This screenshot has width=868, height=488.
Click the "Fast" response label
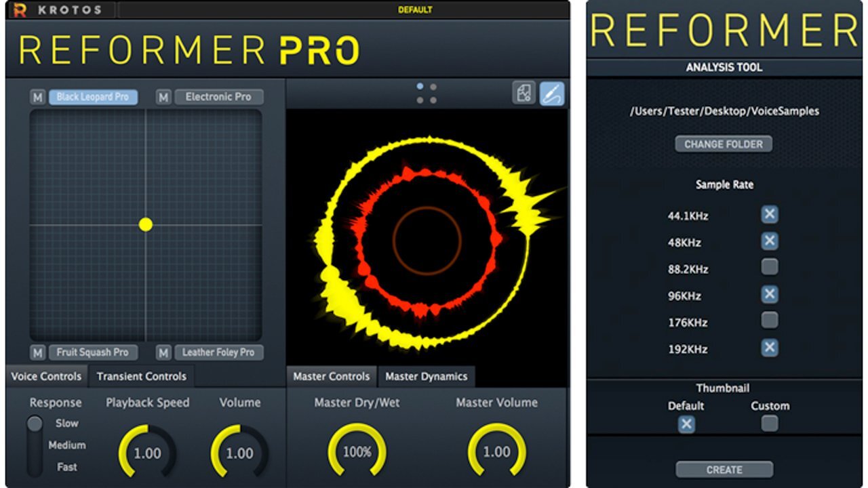point(67,467)
